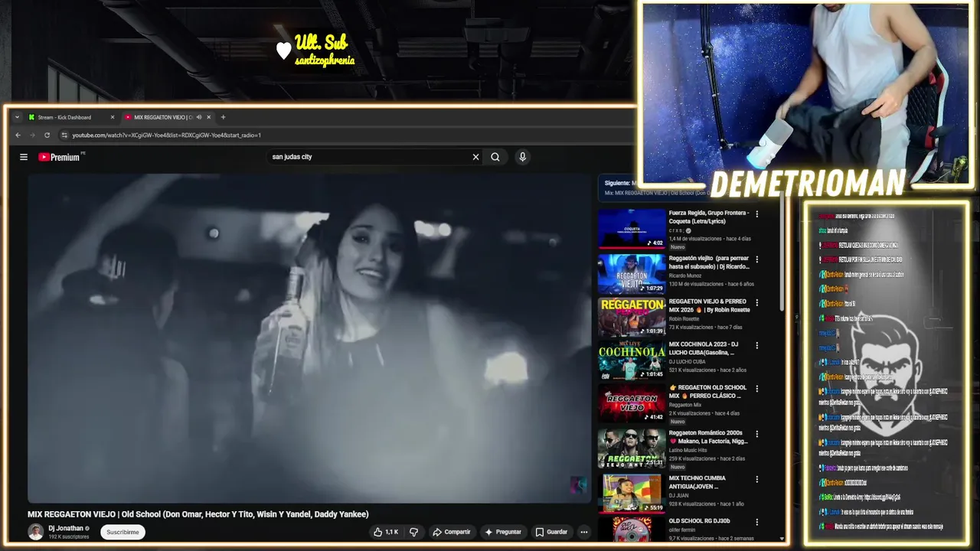Click the page scroll down arrow
Viewport: 980px width, 551px height.
[782, 539]
